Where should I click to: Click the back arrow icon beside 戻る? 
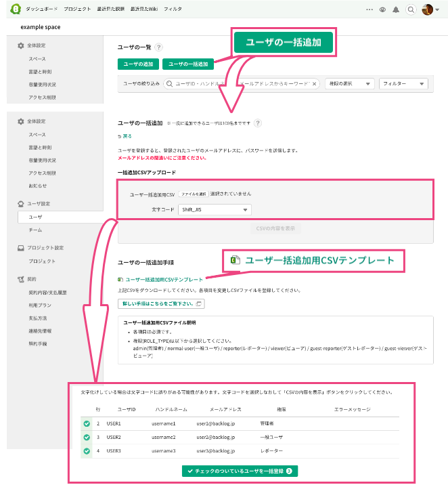[120, 136]
